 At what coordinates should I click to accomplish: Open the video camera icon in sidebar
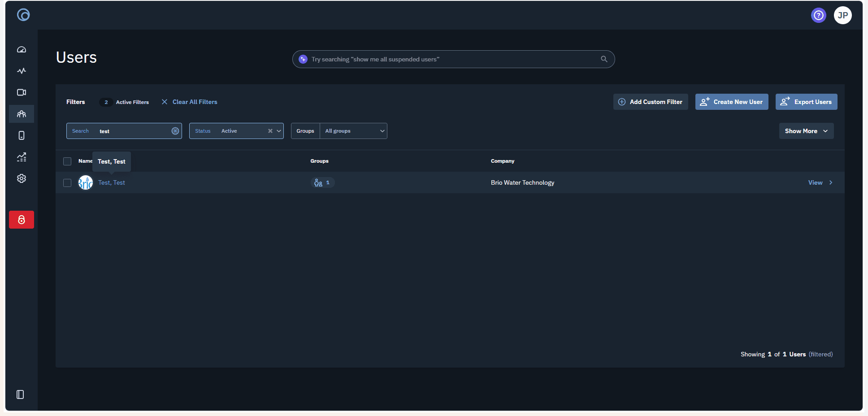[x=22, y=92]
